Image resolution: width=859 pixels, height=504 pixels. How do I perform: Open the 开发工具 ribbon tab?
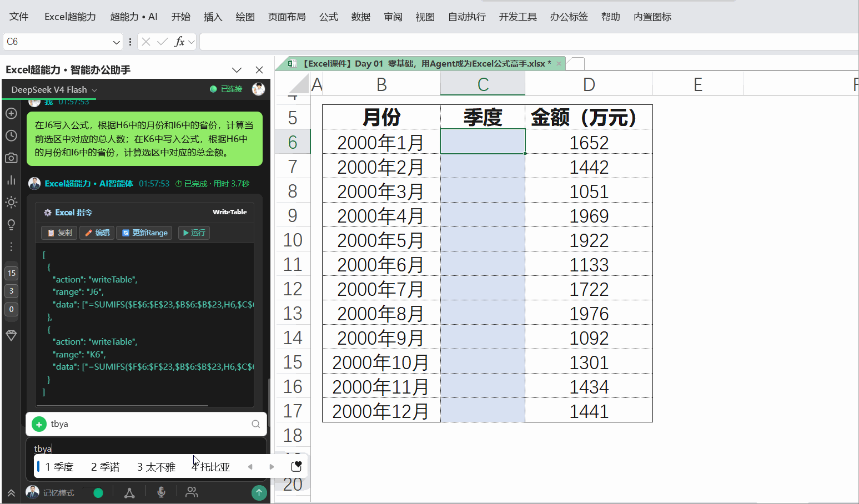[x=518, y=17]
